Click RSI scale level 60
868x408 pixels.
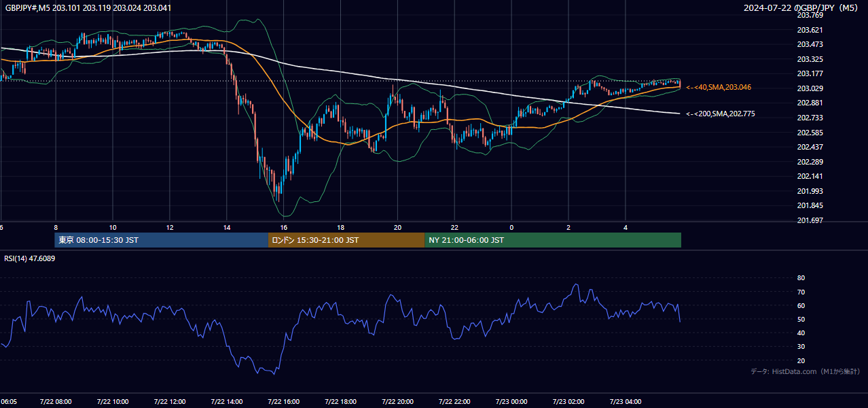801,305
